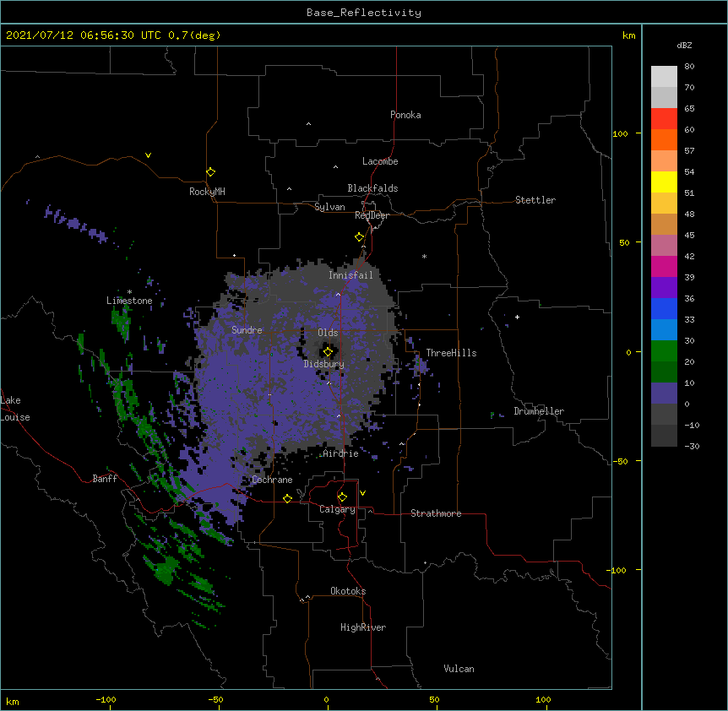Image resolution: width=728 pixels, height=711 pixels.
Task: Click the Airdrie city label
Action: 341,453
